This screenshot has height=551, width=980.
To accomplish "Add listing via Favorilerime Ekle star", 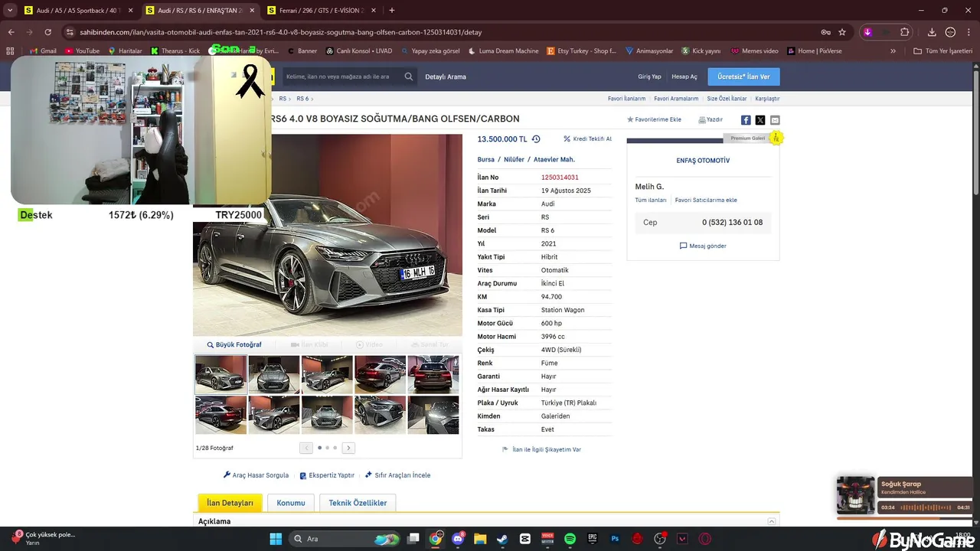I will coord(654,120).
